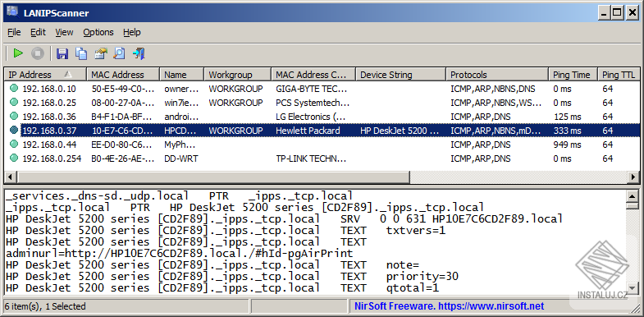The height and width of the screenshot is (317, 644).
Task: Copy selected items with the copy icon
Action: (81, 53)
